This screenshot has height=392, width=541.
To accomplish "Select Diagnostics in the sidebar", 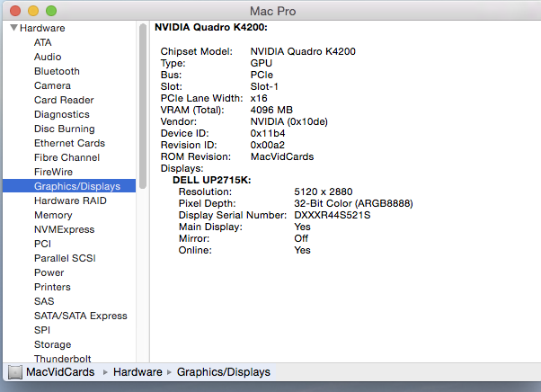I will pos(62,114).
